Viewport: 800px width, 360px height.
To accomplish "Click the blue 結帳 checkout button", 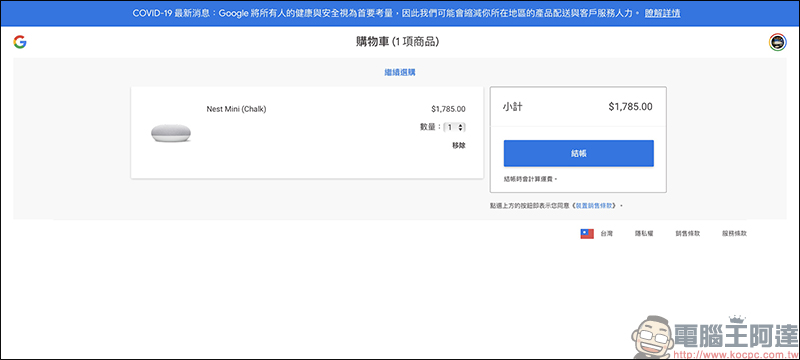I will point(579,153).
